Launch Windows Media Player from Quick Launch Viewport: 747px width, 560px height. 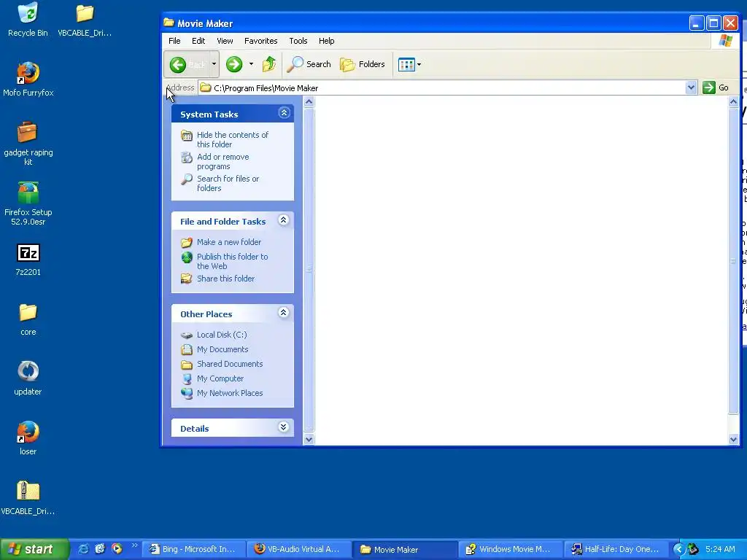point(117,549)
